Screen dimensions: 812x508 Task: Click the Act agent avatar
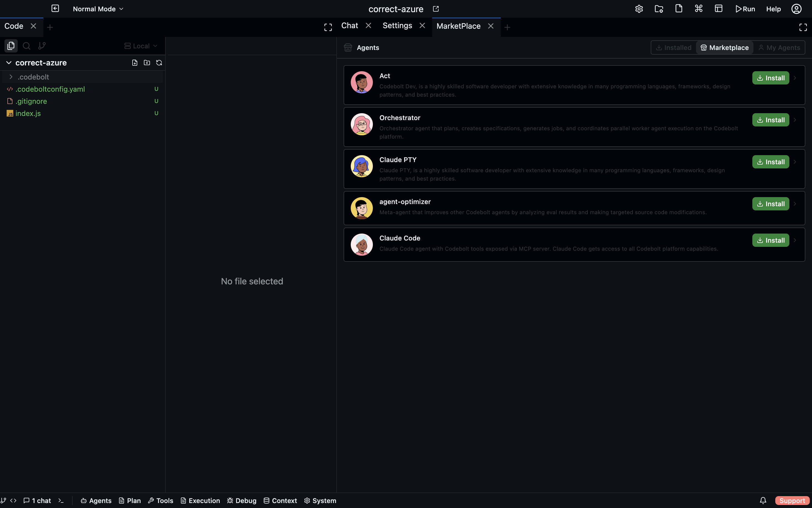click(x=362, y=82)
